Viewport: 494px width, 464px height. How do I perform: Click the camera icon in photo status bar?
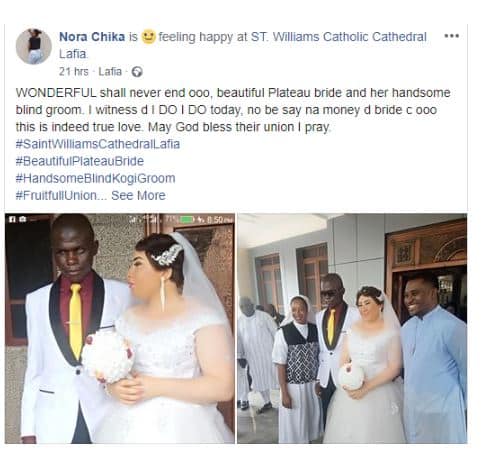[23, 219]
